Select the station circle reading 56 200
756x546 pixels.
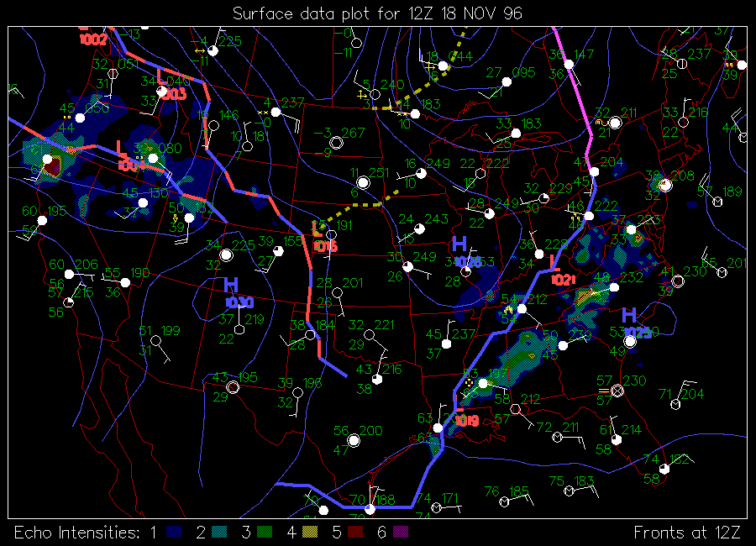[354, 439]
